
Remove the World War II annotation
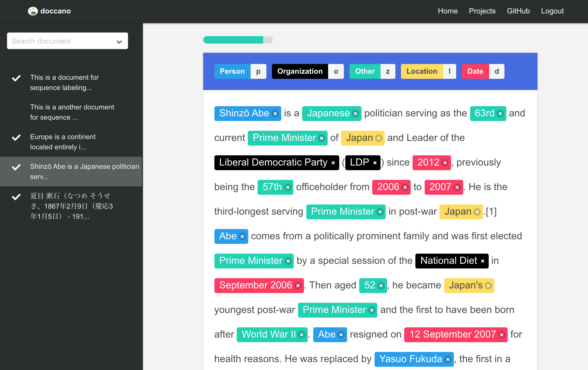(x=302, y=335)
